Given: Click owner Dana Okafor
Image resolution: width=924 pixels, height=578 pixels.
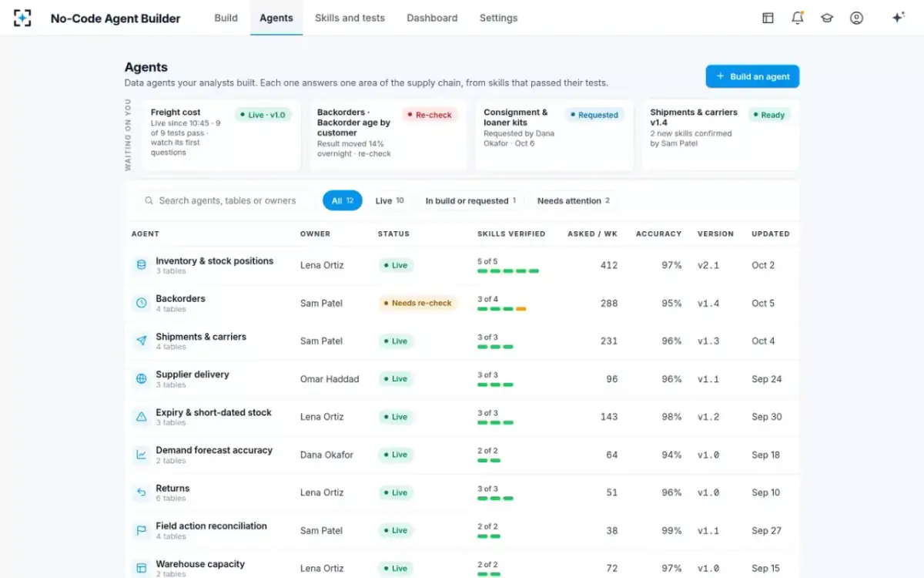Looking at the screenshot, I should pos(326,455).
